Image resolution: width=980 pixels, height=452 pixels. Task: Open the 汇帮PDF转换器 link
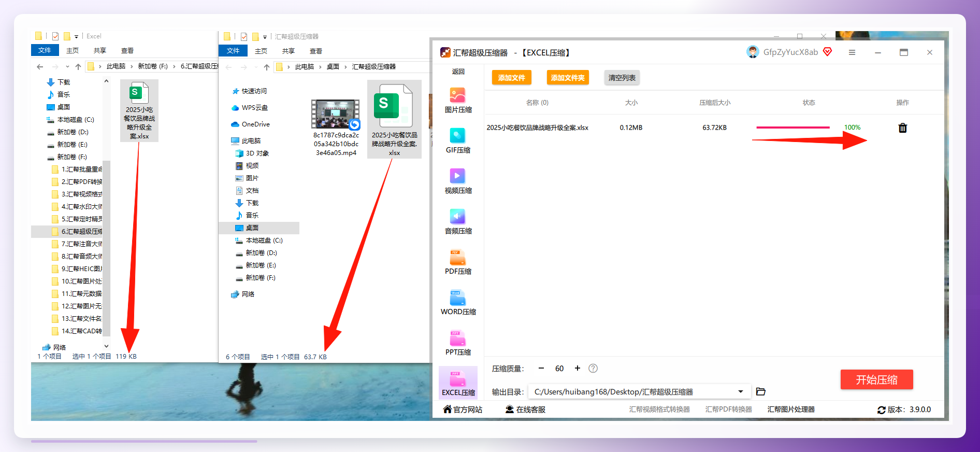pyautogui.click(x=728, y=409)
